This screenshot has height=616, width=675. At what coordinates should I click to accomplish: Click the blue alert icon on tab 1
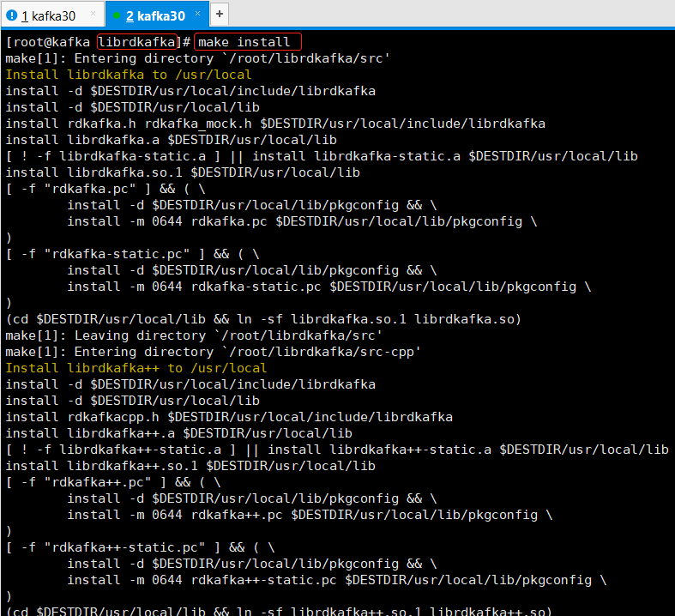12,15
